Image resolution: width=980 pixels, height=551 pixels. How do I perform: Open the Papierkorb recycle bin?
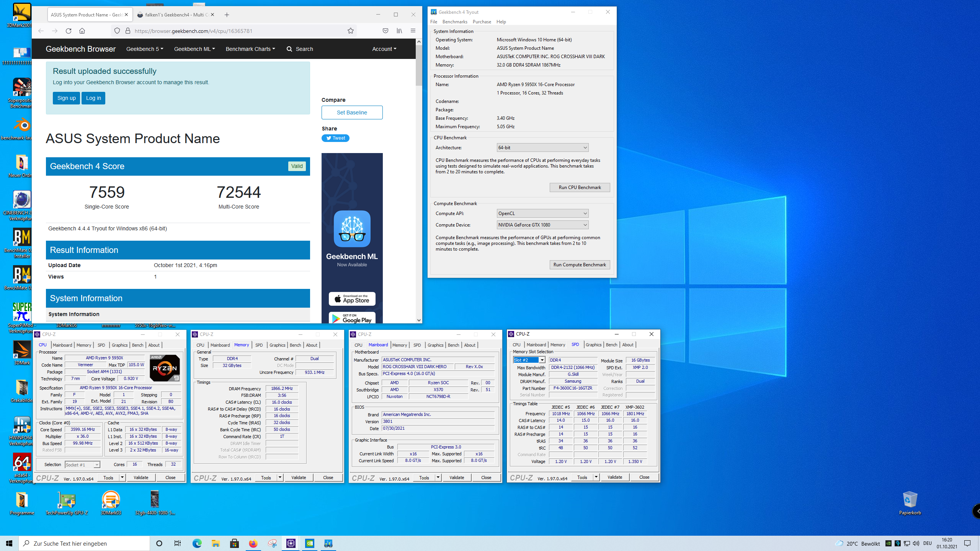910,503
